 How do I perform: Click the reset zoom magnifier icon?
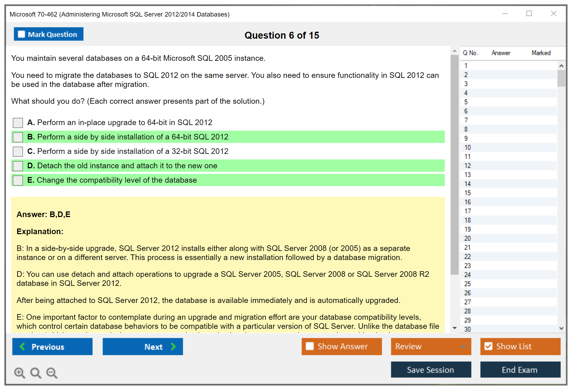pyautogui.click(x=36, y=373)
